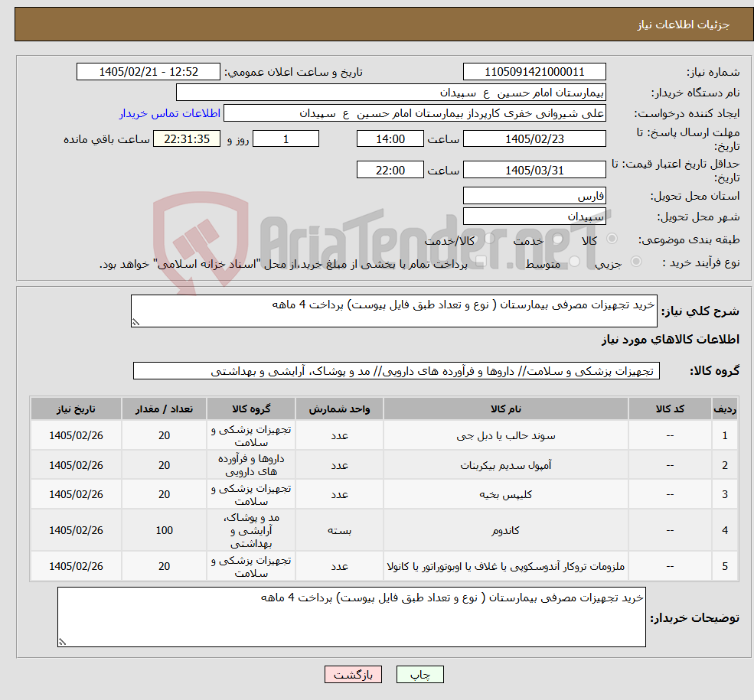The width and height of the screenshot is (754, 700).
Task: Click group داروها و فرآورده های دارویی cell
Action: (251, 465)
